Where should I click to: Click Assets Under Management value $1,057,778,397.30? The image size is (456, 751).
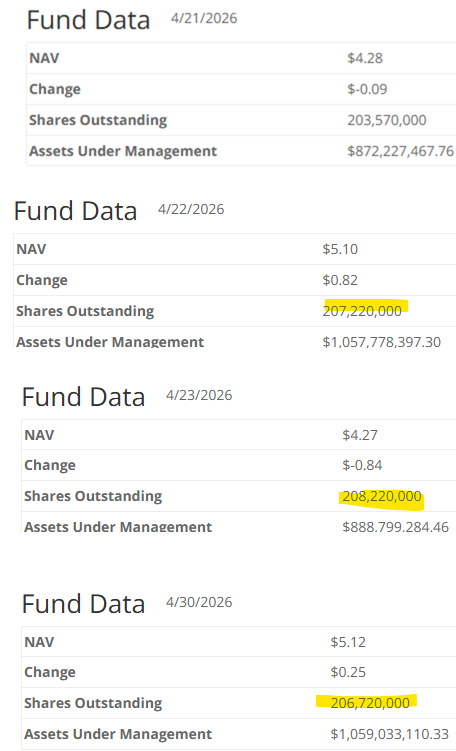click(382, 342)
